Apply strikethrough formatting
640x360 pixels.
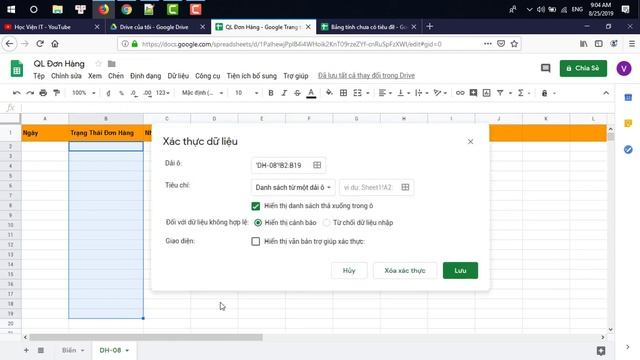(298, 93)
